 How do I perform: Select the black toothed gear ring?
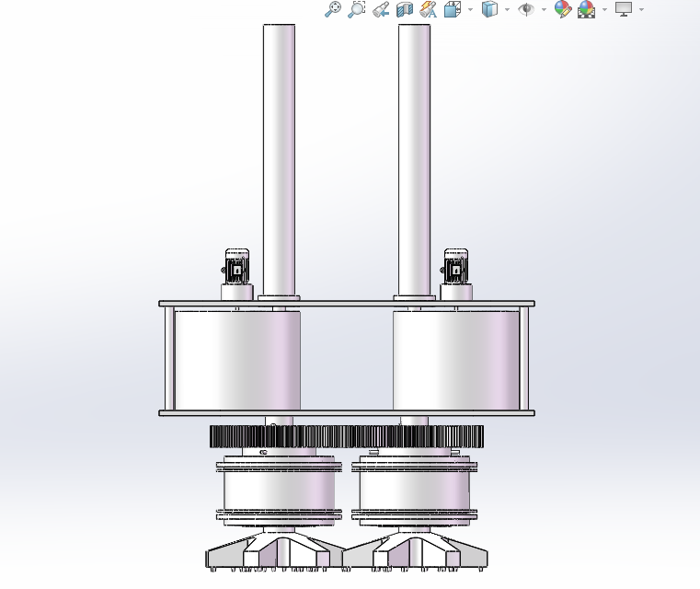click(347, 437)
